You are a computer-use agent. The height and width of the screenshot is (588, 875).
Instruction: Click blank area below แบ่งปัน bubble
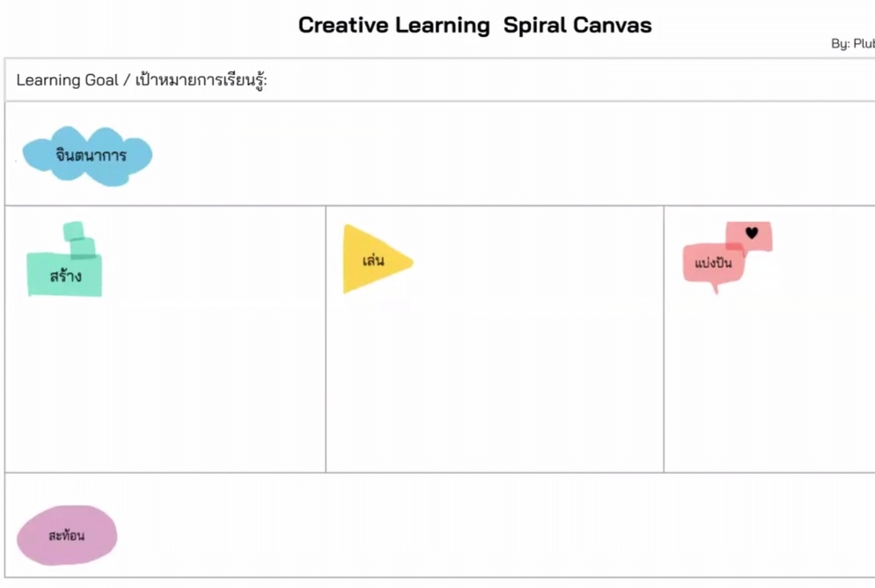(x=770, y=385)
